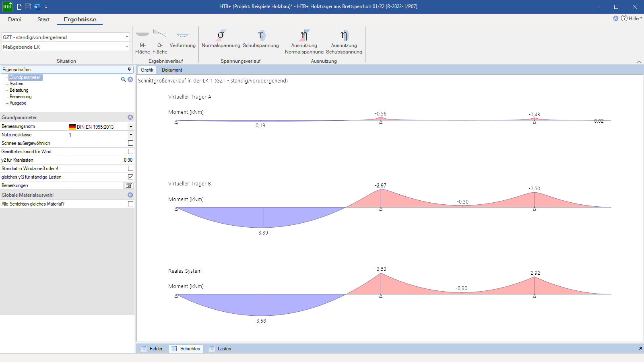Edit Bemerkungen with the note icon button

pos(128,185)
